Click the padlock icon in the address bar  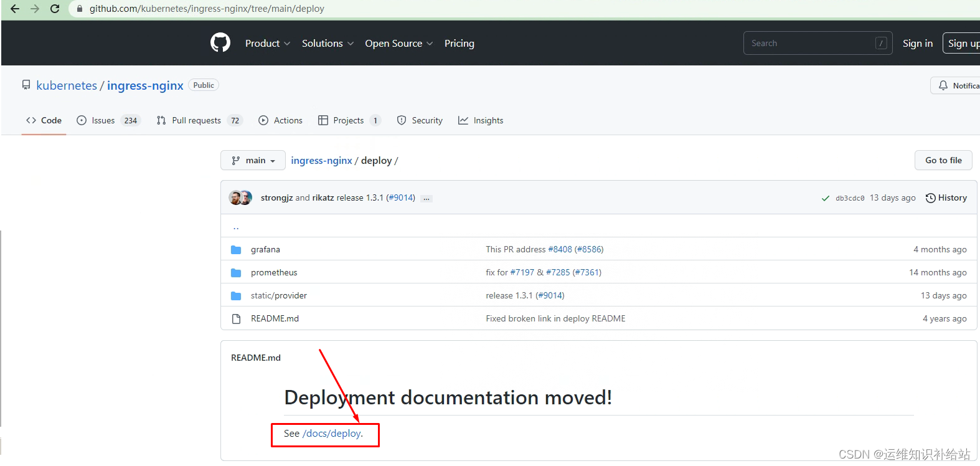[x=79, y=9]
